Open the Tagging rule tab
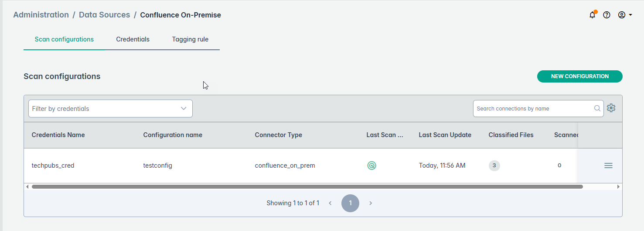This screenshot has width=644, height=231. pos(190,39)
